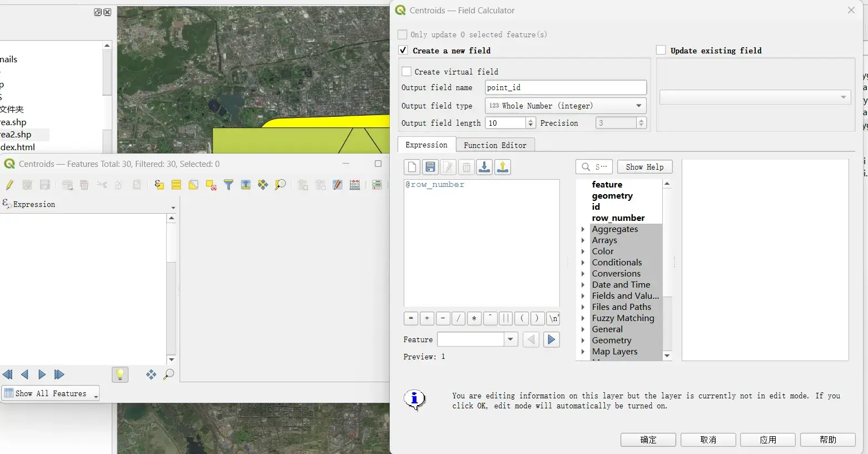This screenshot has height=454, width=868.
Task: Select the Expression tab
Action: point(426,145)
